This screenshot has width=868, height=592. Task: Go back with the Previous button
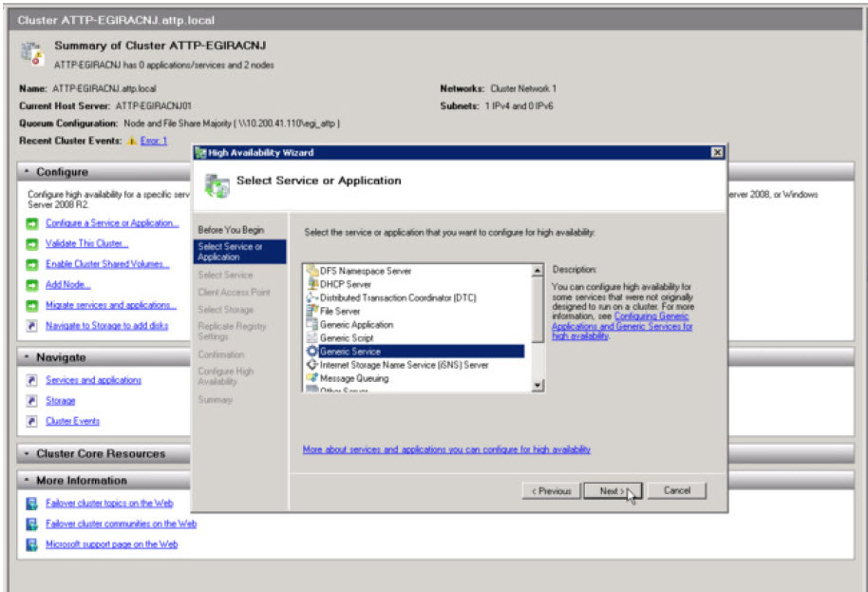pos(552,491)
